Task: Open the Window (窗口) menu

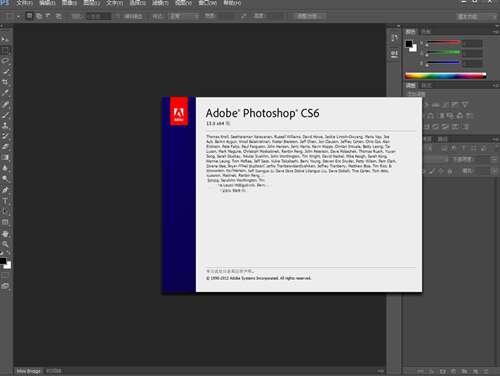Action: (x=208, y=3)
